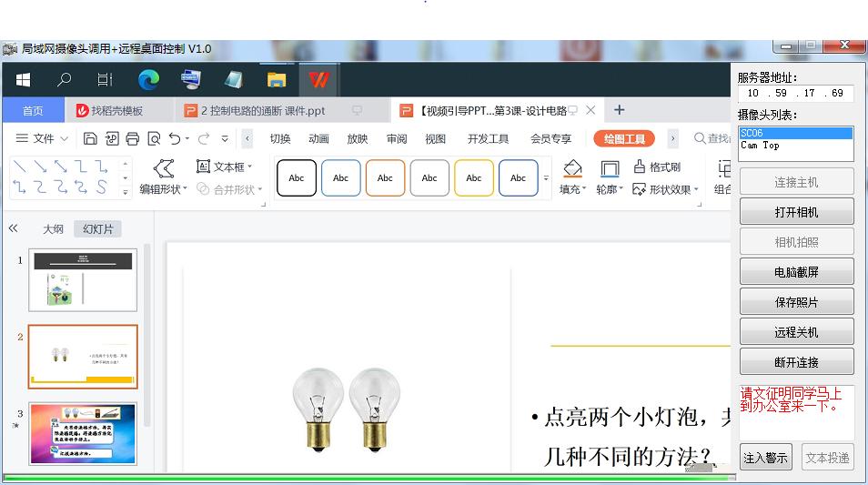Launch Microsoft Edge from the taskbar
Viewport: 868px width, 485px height.
(x=148, y=80)
